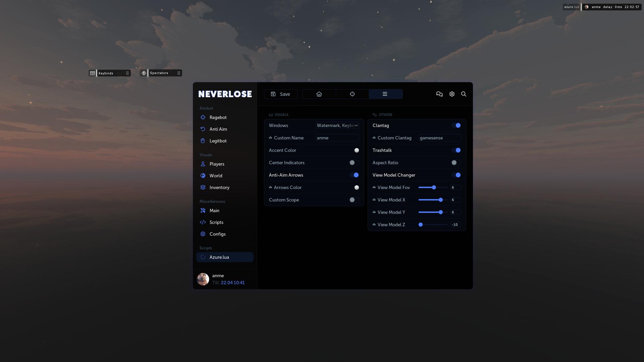
Task: Open the Accent Color picker
Action: point(357,150)
